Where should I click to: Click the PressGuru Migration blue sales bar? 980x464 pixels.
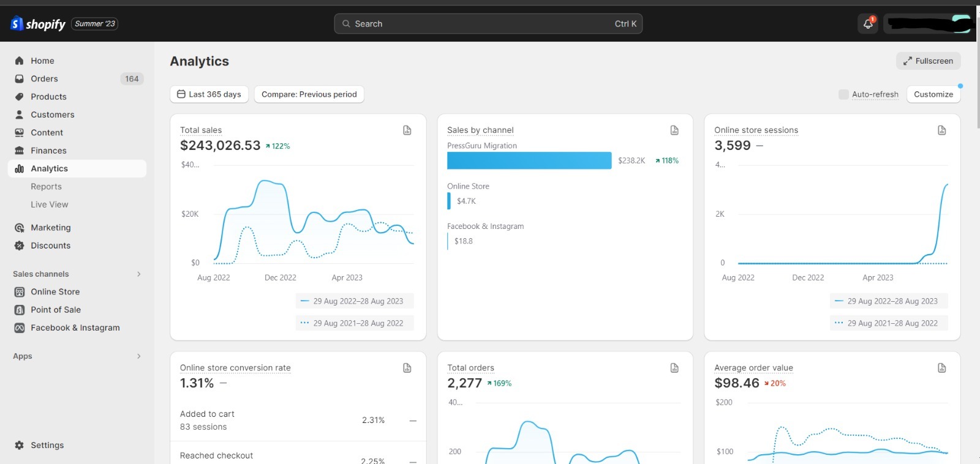point(529,160)
